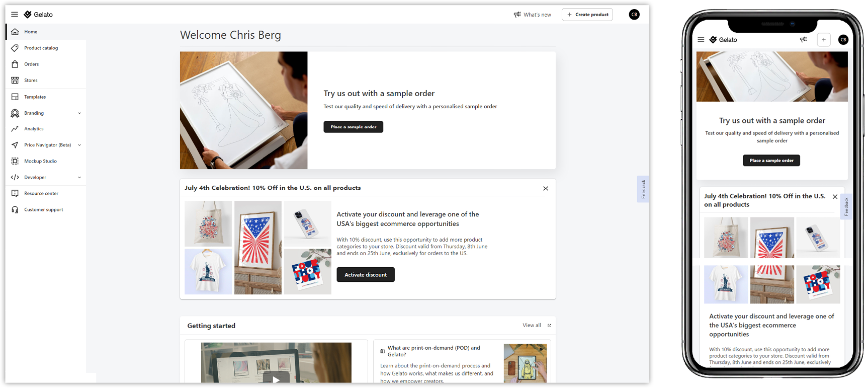The image size is (868, 388).
Task: Close the July 4th Celebration banner on desktop
Action: pyautogui.click(x=546, y=188)
